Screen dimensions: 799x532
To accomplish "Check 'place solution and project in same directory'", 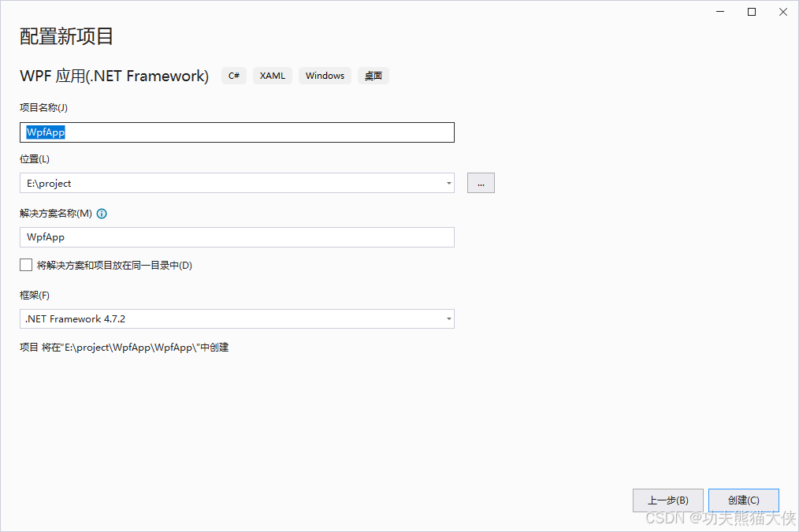I will (26, 265).
